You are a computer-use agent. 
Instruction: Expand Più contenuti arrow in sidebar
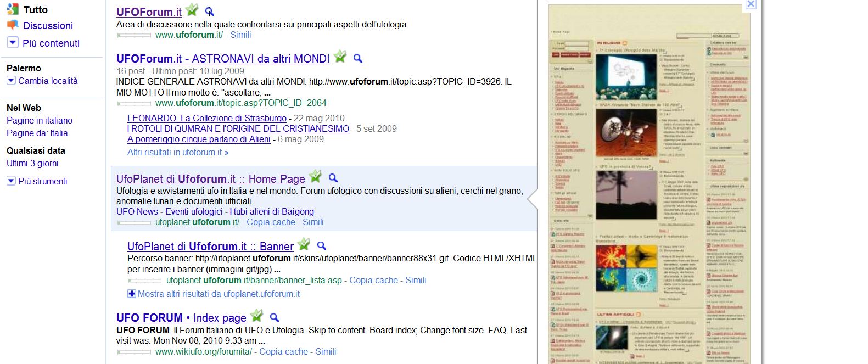13,42
